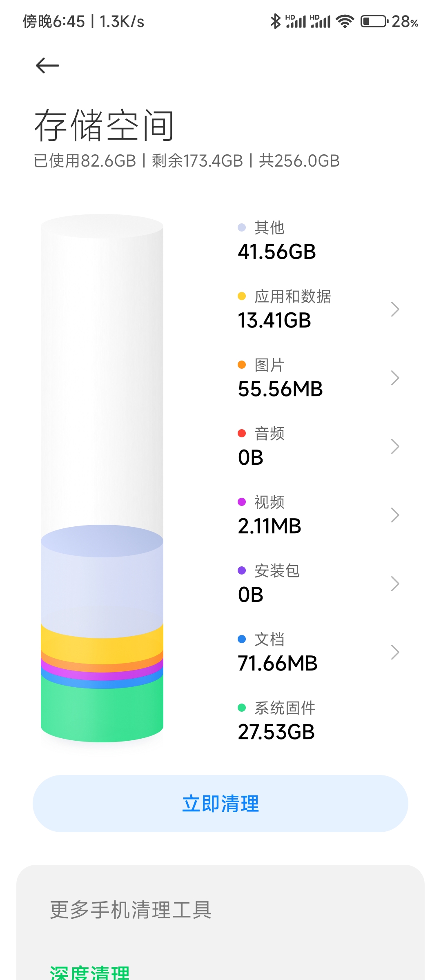Image resolution: width=441 pixels, height=980 pixels.
Task: Tap the red dot beside 音频
Action: 242,433
